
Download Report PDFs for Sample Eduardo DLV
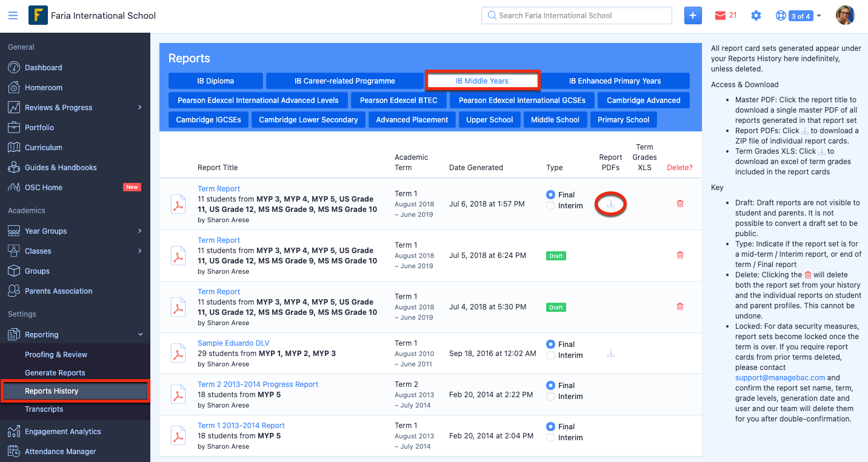coord(611,353)
